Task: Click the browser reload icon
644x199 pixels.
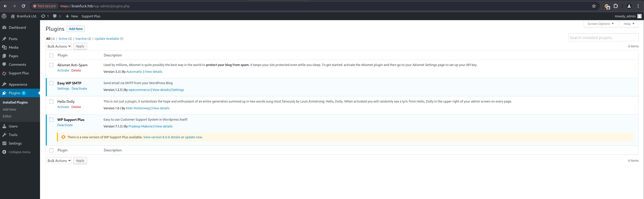Action: (x=23, y=6)
